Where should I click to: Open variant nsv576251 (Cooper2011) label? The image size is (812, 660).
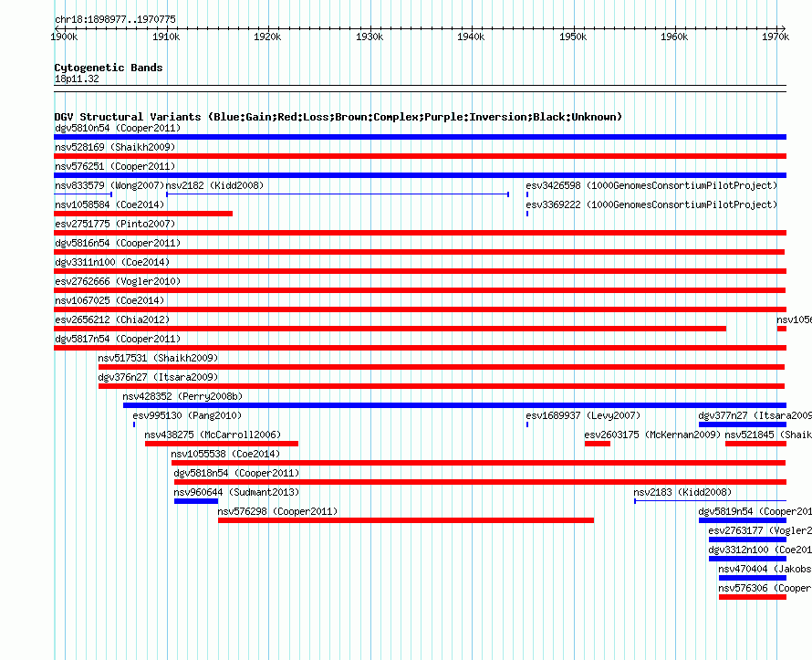[115, 166]
